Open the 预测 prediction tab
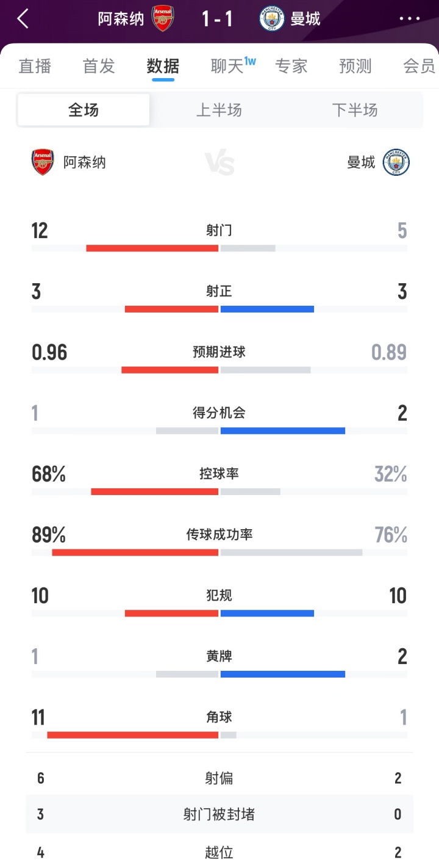Image resolution: width=439 pixels, height=868 pixels. [355, 66]
